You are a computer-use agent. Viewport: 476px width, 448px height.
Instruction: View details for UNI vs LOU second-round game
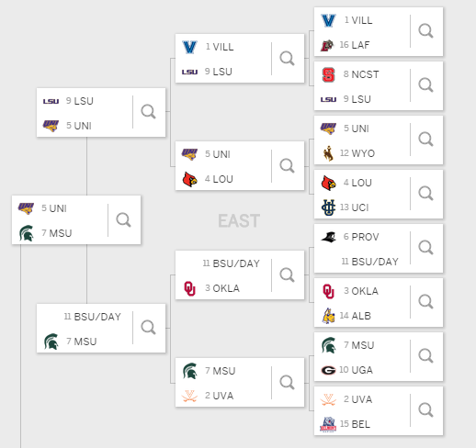[287, 166]
